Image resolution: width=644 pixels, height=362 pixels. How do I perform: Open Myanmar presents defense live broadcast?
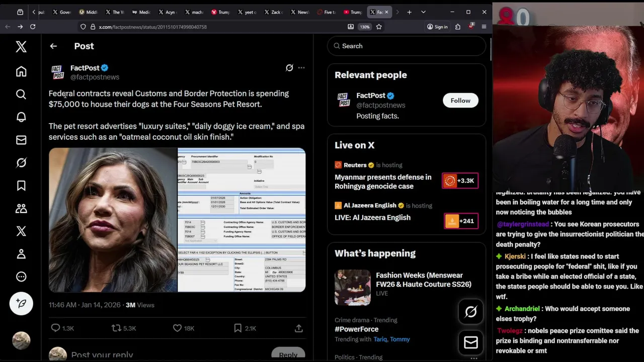coord(383,182)
